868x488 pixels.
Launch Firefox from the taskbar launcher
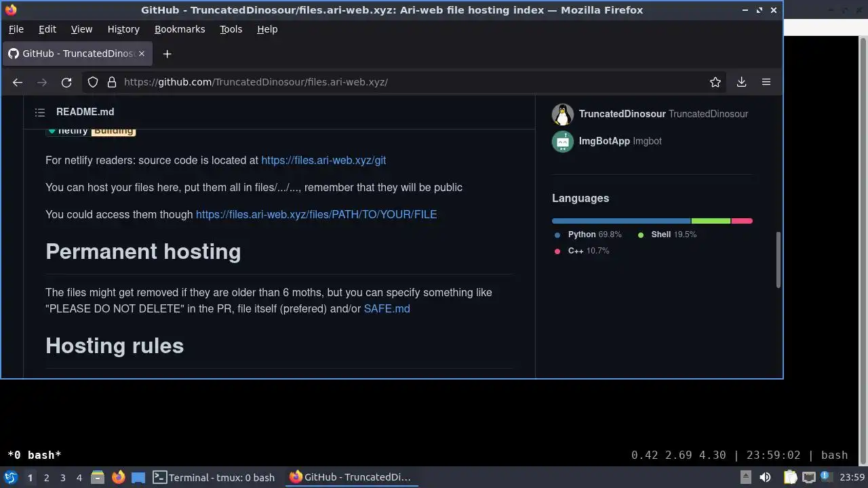[x=118, y=477]
